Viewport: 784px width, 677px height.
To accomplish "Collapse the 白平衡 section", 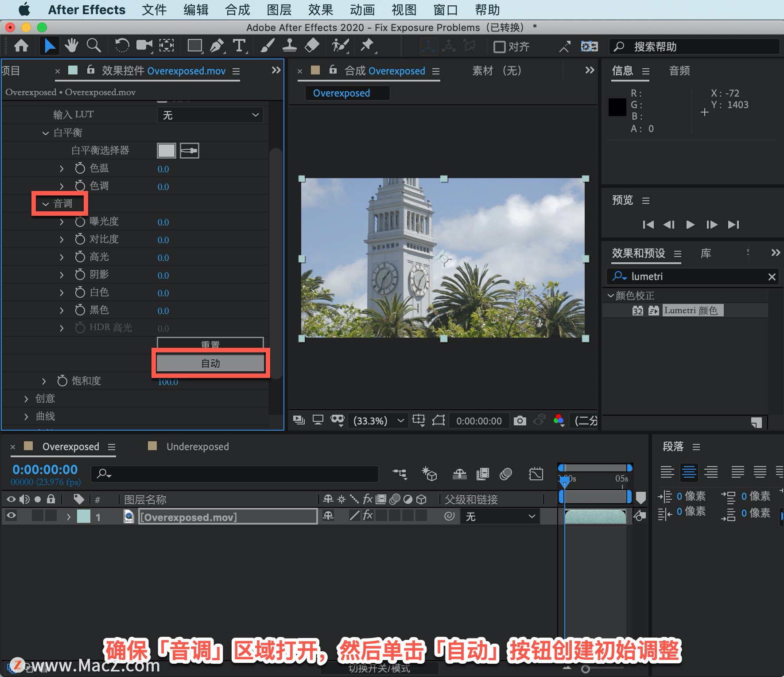I will pyautogui.click(x=45, y=133).
